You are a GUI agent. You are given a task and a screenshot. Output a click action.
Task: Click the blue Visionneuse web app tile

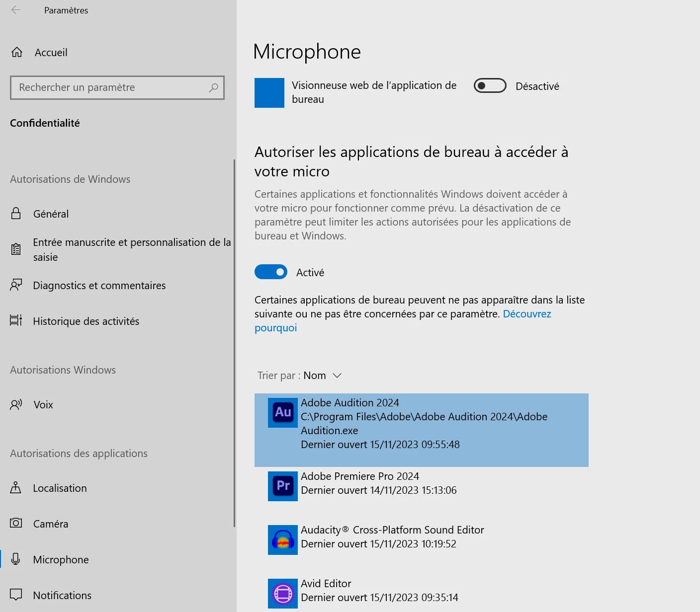(269, 93)
